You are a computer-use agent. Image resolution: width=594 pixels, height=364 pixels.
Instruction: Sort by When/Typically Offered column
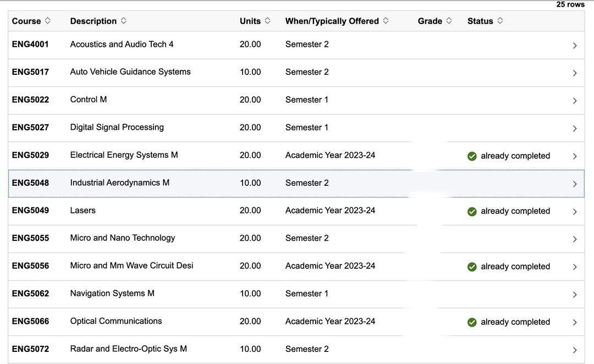click(386, 21)
